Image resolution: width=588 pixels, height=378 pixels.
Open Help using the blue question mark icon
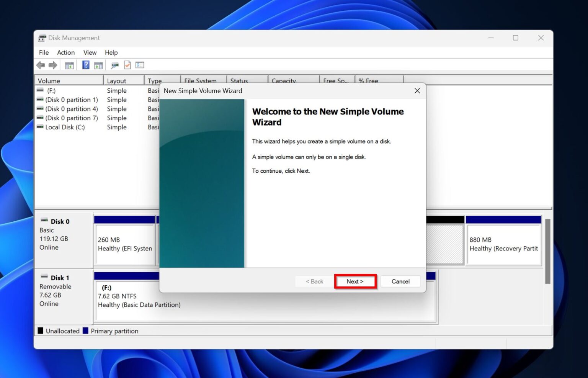click(x=85, y=65)
